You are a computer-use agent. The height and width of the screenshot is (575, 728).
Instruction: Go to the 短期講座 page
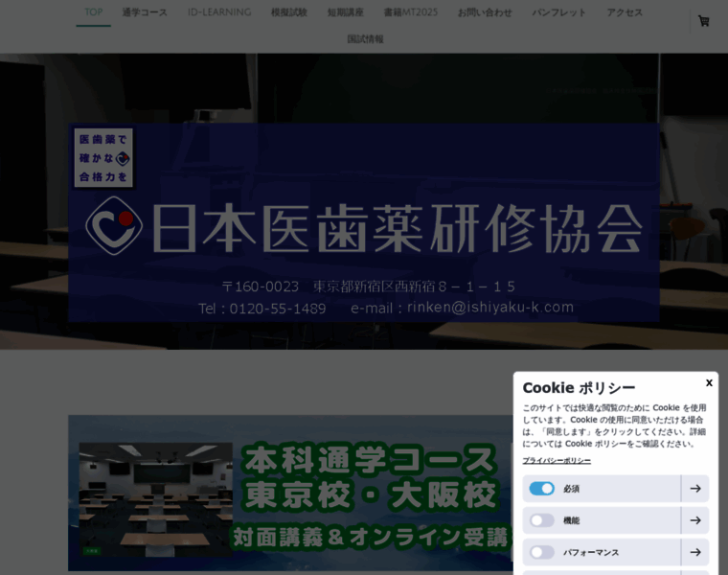(x=346, y=12)
